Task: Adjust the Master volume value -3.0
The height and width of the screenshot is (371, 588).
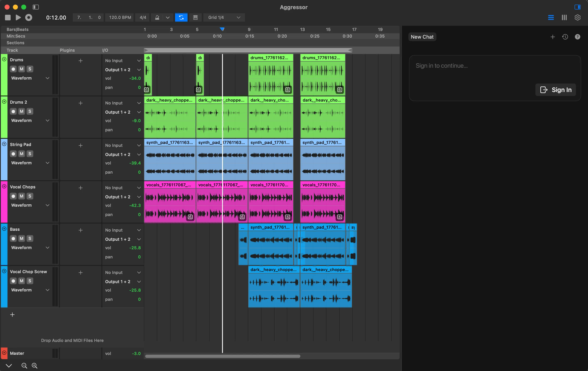Action: click(x=136, y=353)
